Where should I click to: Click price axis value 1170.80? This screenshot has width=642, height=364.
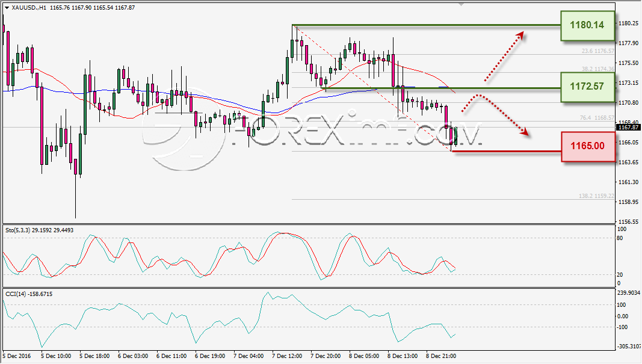click(629, 103)
